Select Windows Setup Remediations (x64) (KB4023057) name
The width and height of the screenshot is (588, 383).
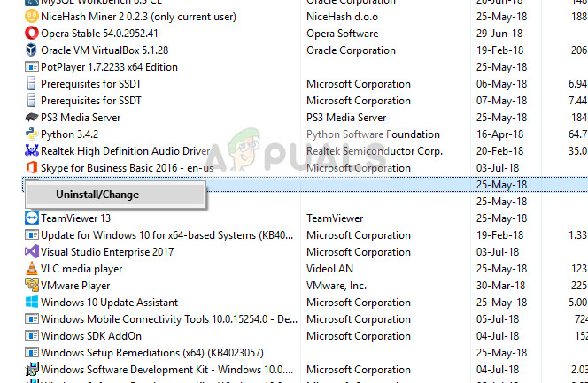tap(152, 353)
